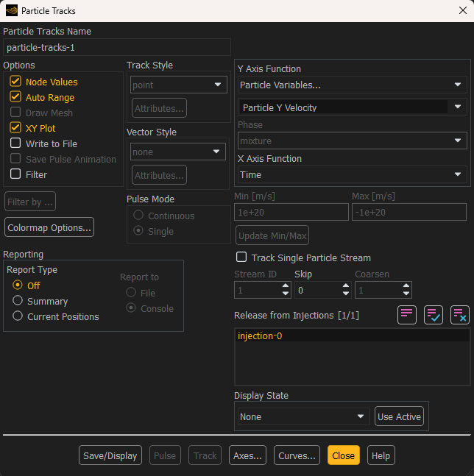Click the Track button

[205, 455]
